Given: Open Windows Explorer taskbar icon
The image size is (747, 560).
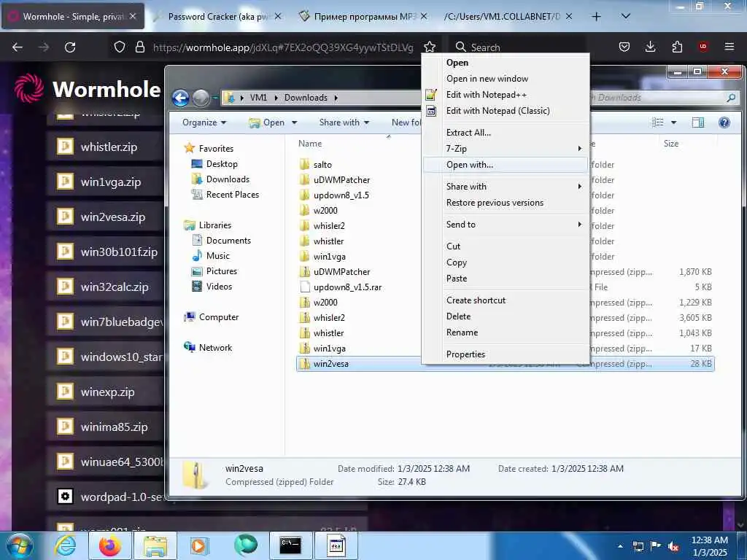Looking at the screenshot, I should coord(155,545).
